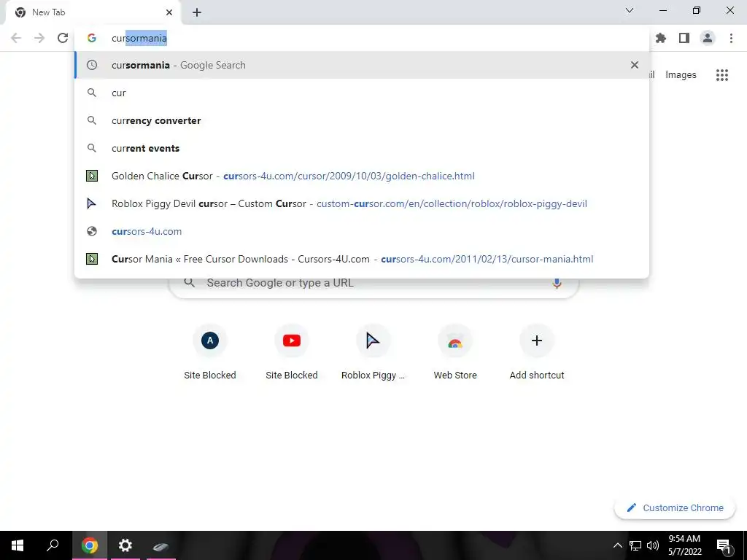This screenshot has height=560, width=747.
Task: Choose the 'cur' search suggestion
Action: 362,93
